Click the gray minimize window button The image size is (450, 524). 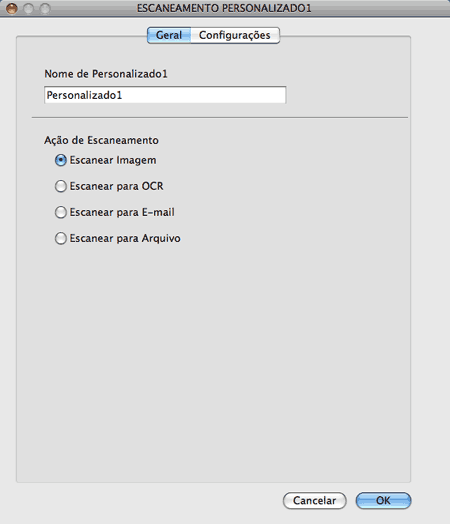coord(28,8)
